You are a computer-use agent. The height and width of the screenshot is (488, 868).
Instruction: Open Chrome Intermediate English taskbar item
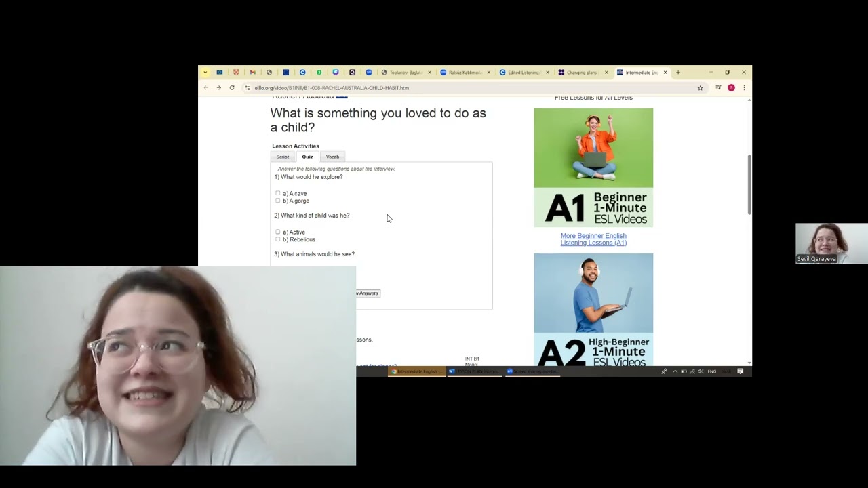(417, 371)
